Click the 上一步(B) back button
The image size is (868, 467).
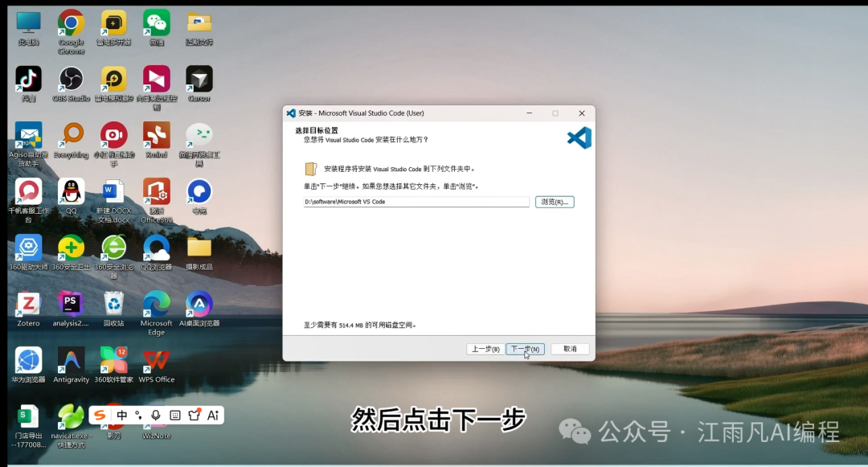tap(485, 349)
